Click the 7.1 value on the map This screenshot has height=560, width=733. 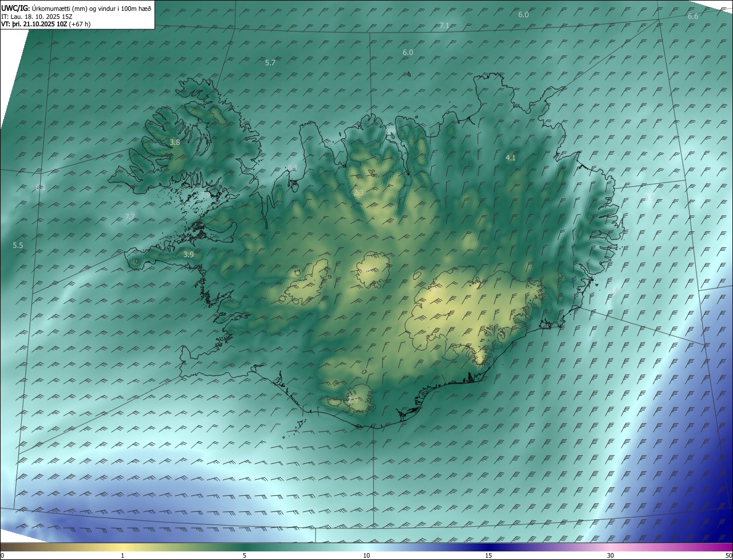tap(444, 26)
